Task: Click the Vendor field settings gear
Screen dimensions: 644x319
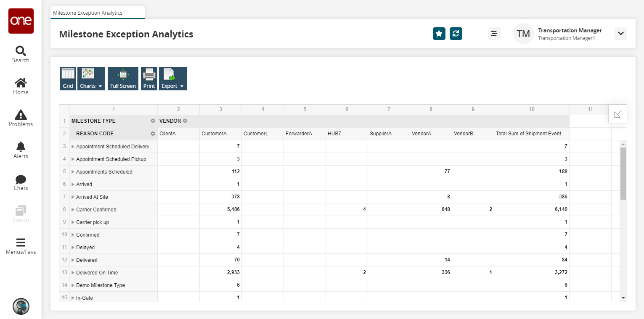Action: pos(185,121)
